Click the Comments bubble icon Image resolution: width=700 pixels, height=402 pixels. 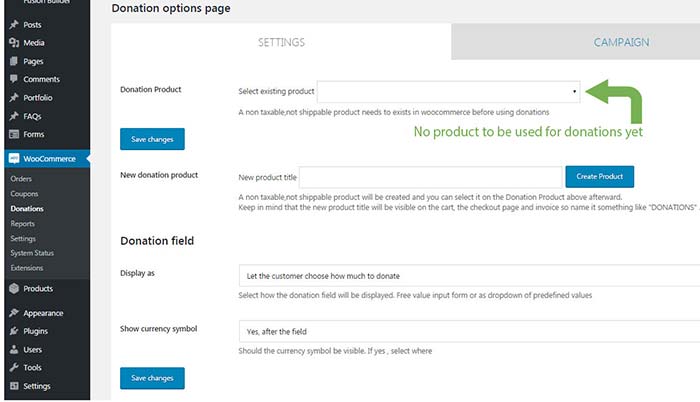pyautogui.click(x=13, y=79)
